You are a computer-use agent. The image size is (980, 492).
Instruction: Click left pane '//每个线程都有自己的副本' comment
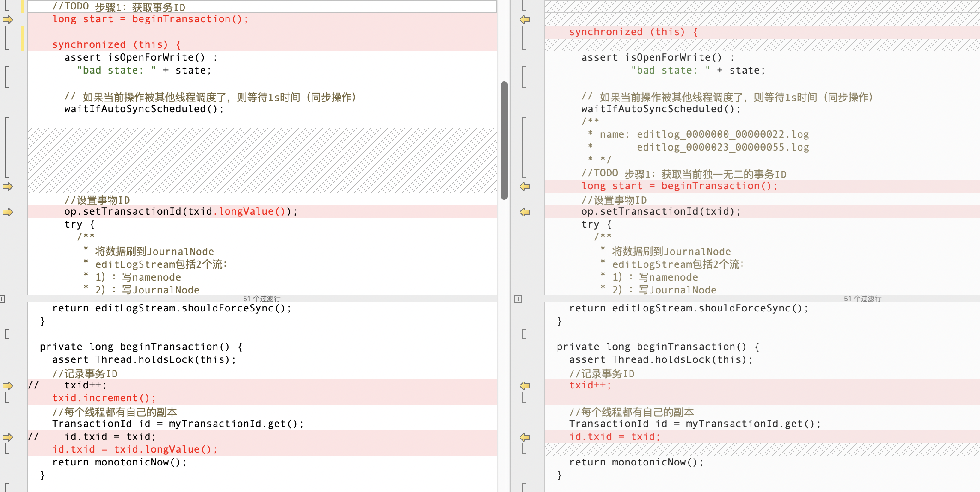click(x=115, y=412)
